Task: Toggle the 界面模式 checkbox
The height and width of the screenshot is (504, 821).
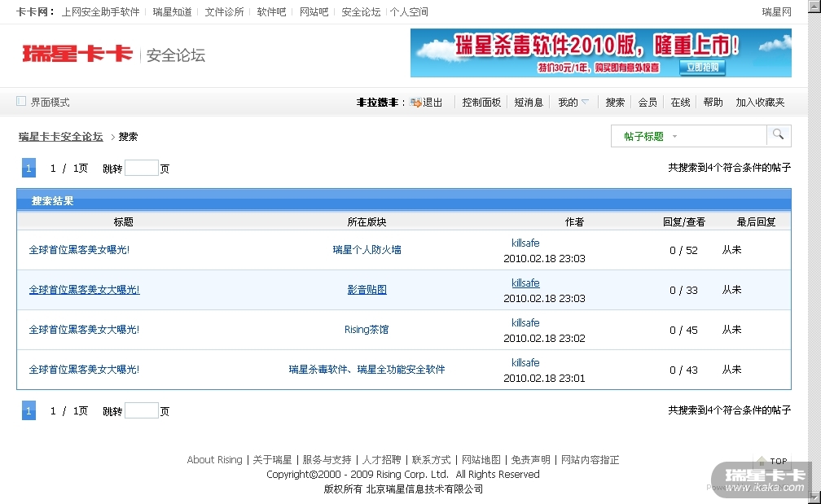Action: [x=21, y=101]
